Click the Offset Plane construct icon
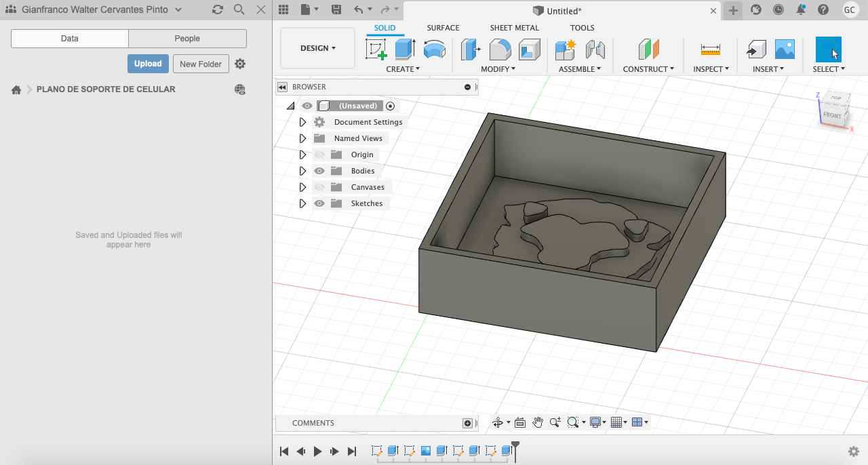Viewport: 868px width, 465px height. click(649, 49)
